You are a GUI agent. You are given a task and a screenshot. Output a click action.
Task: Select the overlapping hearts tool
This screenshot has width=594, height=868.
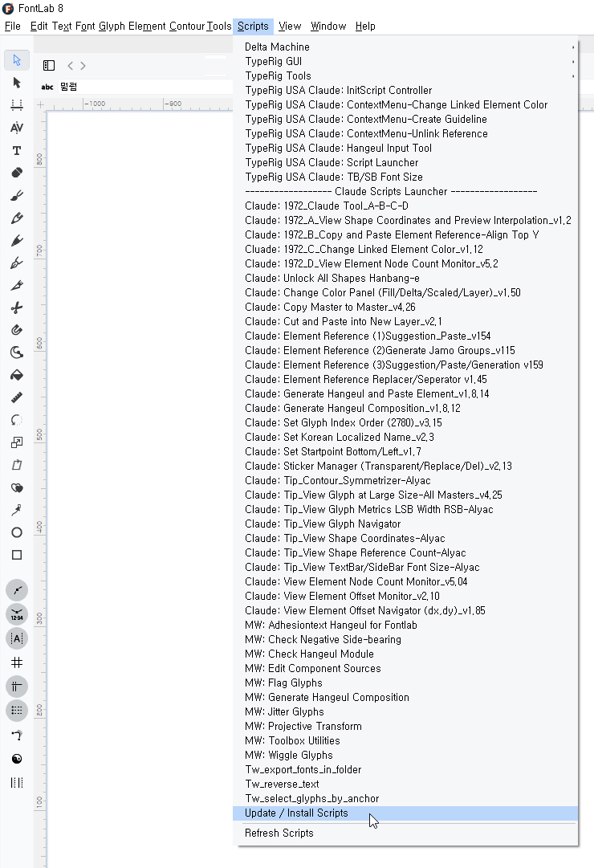point(17,487)
